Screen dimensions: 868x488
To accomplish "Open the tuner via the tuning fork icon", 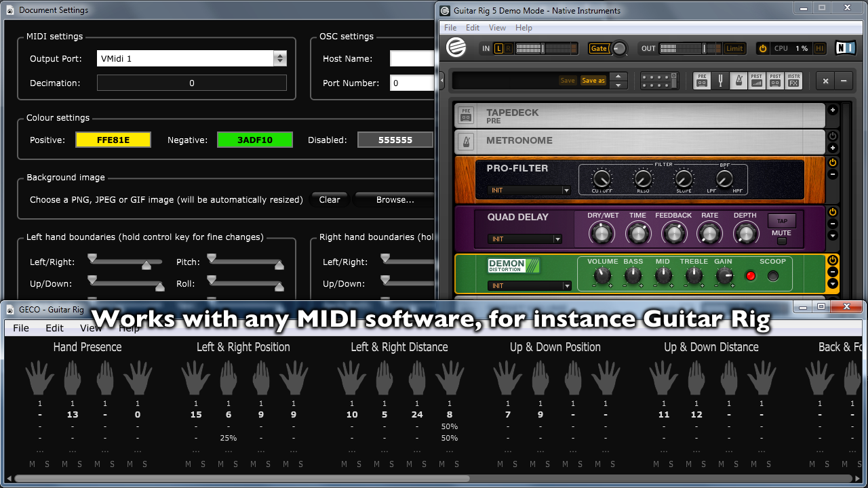I will (720, 81).
